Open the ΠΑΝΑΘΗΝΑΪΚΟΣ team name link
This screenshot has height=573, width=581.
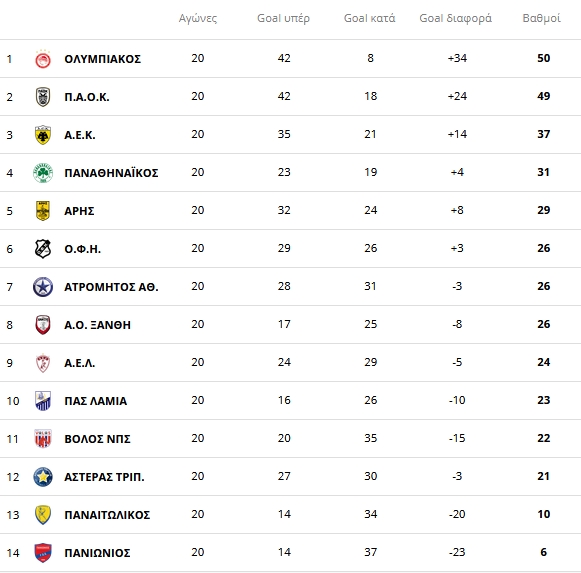[111, 173]
